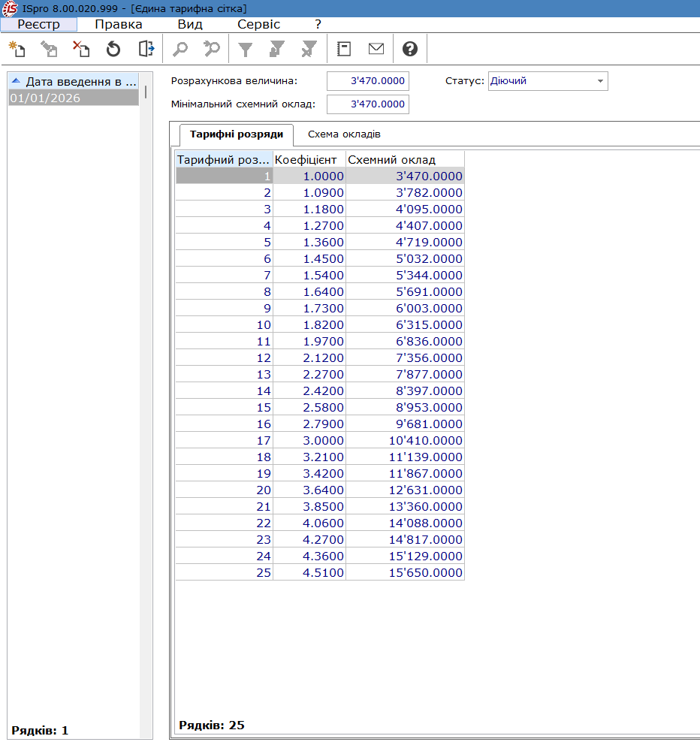700x742 pixels.
Task: Select the salary cell 3'782.0000
Action: [405, 192]
